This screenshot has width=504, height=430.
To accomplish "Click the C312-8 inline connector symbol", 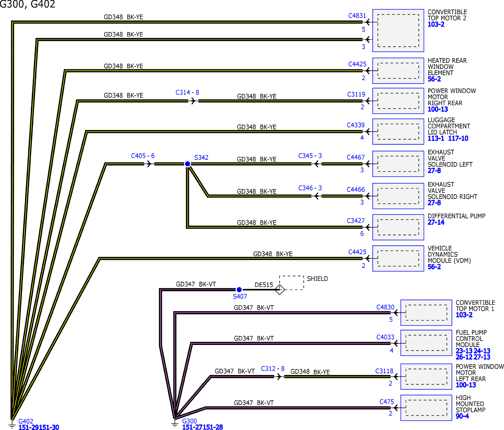I will (x=279, y=377).
